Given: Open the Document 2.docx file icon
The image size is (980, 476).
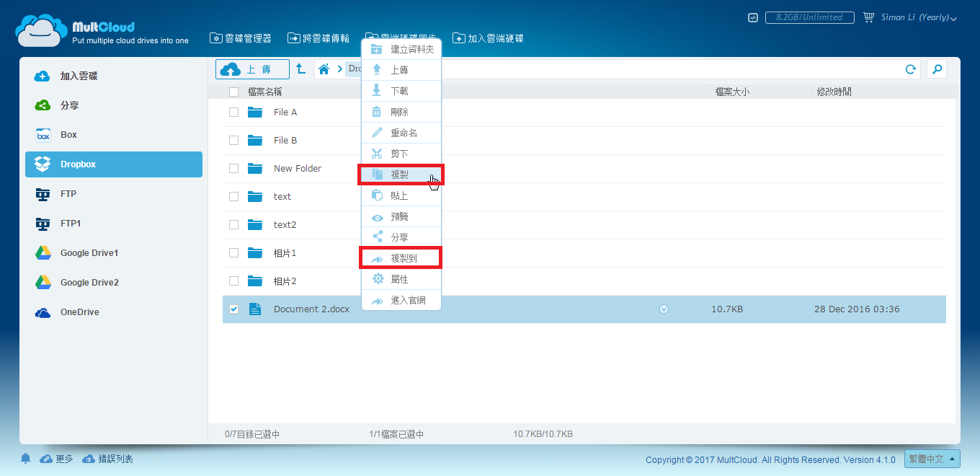Looking at the screenshot, I should pyautogui.click(x=254, y=309).
